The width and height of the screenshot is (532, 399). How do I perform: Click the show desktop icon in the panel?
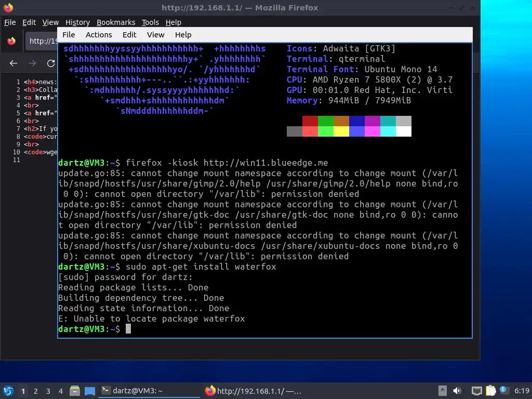[90, 391]
